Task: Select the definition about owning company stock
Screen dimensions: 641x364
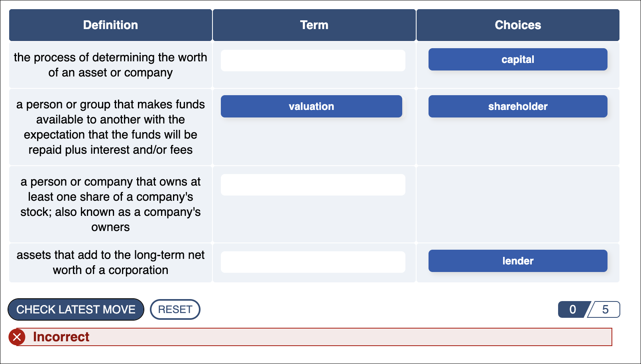Action: (110, 204)
